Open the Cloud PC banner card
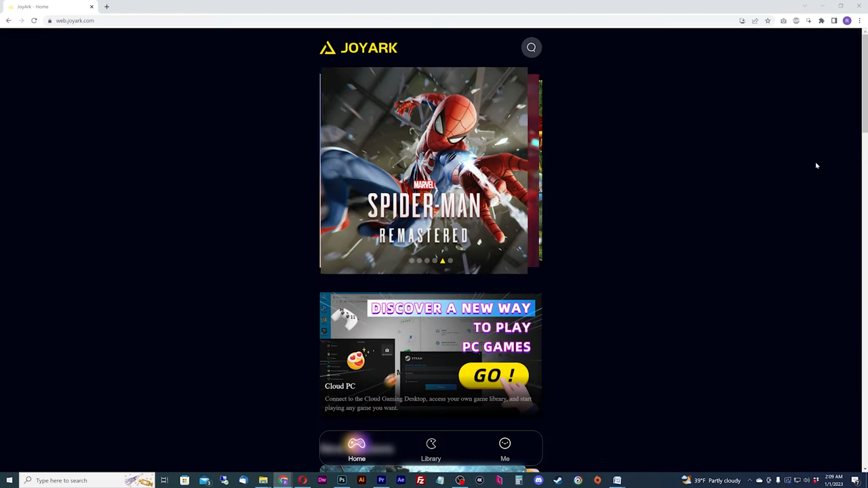868x488 pixels. [431, 354]
